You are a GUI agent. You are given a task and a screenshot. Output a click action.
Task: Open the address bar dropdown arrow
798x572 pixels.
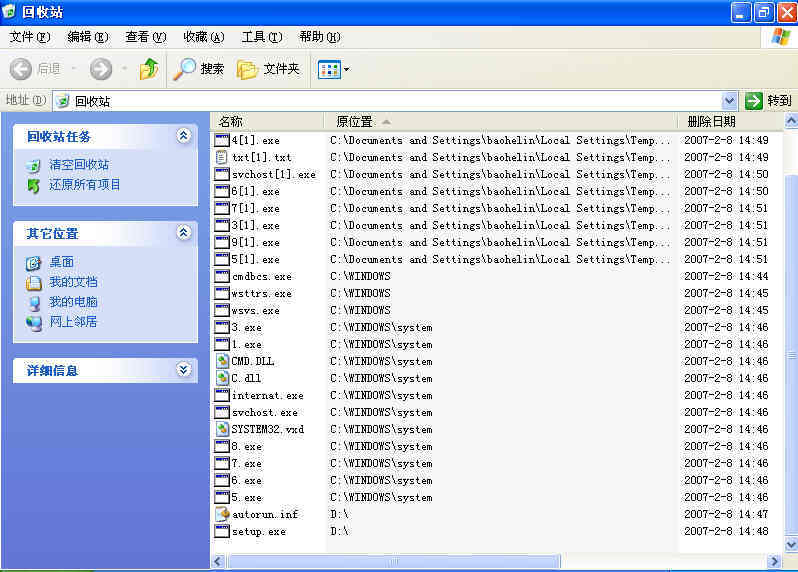pos(729,100)
